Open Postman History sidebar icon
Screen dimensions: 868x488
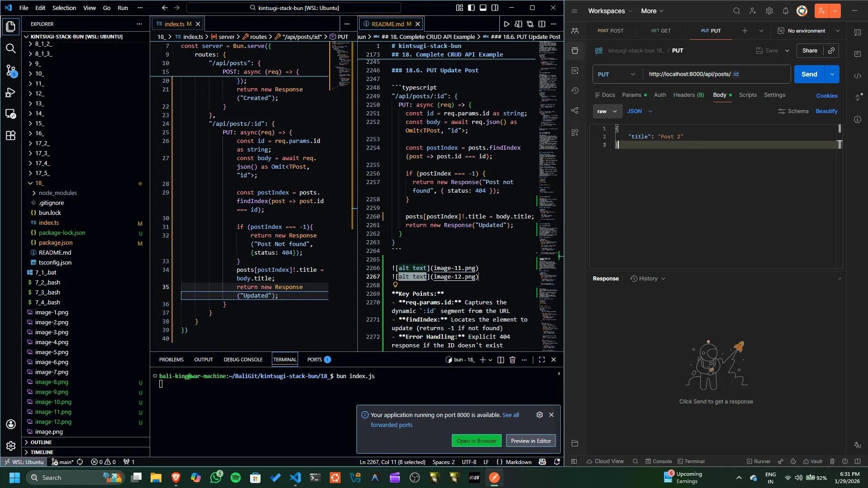coord(575,90)
